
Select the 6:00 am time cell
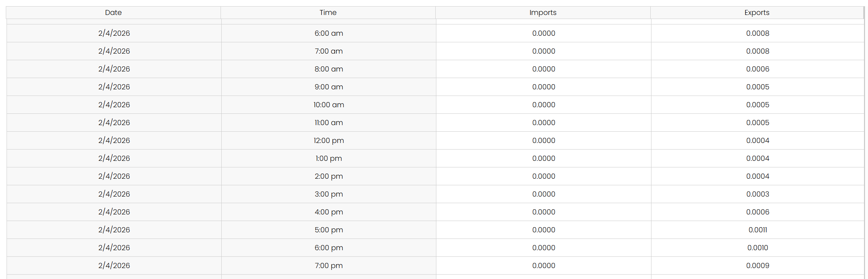click(328, 33)
